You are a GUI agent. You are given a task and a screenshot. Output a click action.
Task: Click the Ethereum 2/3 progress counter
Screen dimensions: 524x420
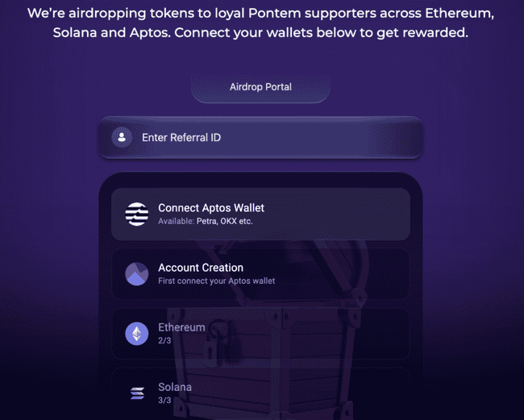pos(164,340)
